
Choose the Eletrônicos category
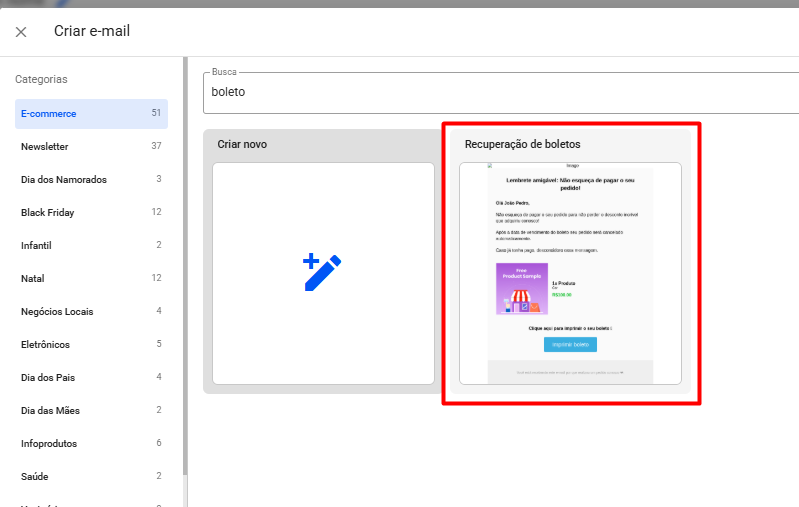pos(90,344)
